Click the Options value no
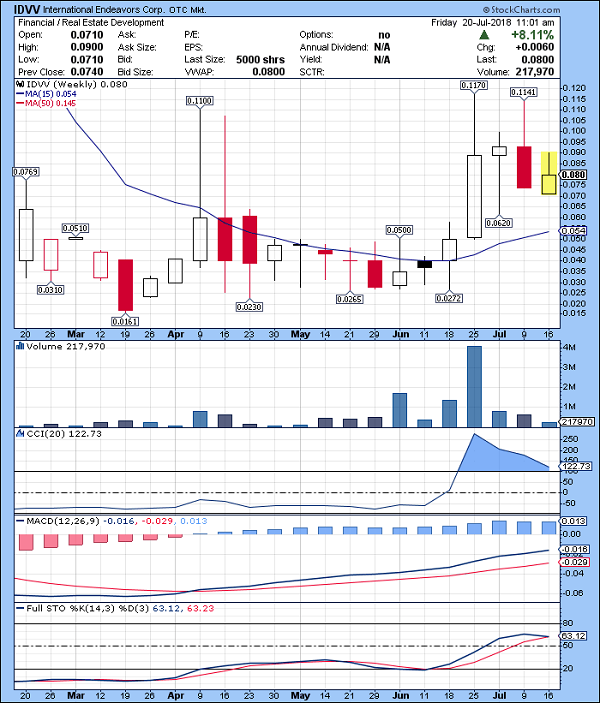 point(384,35)
